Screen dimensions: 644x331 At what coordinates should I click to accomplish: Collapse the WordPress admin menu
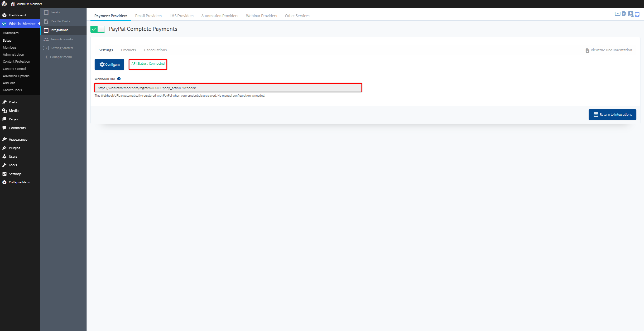click(16, 182)
